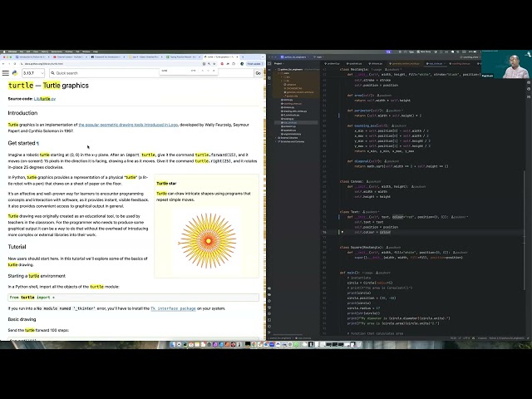Click the Chrome address bar
532x399 pixels.
pos(112,64)
